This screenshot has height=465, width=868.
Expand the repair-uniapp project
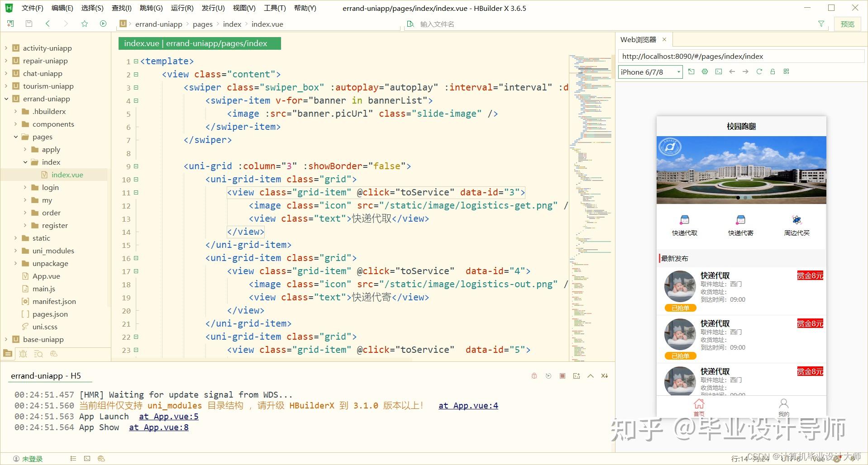6,61
